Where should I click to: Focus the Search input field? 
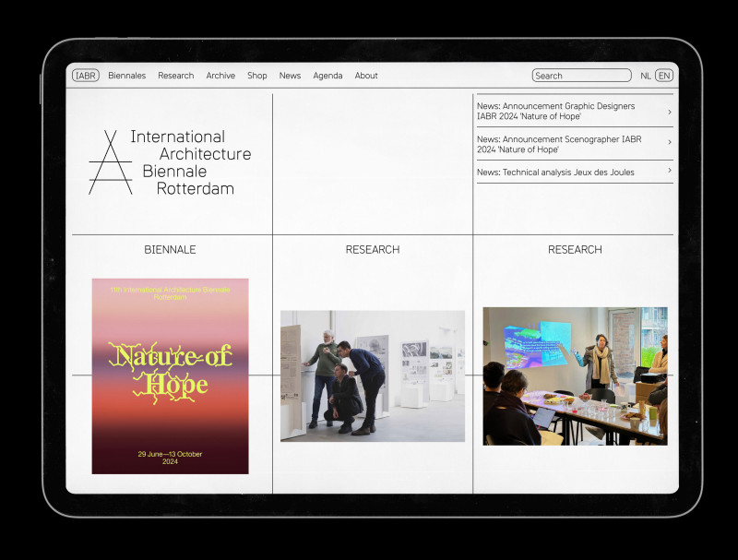click(x=582, y=76)
